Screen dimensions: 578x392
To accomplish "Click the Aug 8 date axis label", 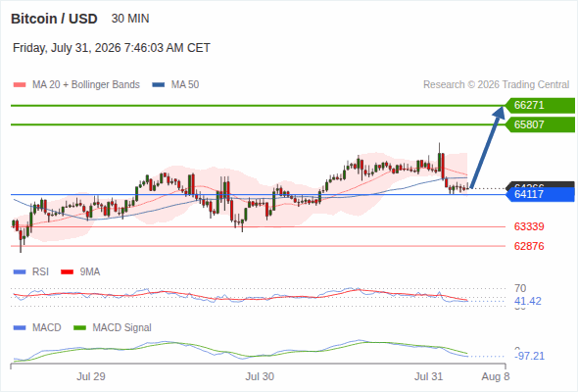I will pyautogui.click(x=496, y=376).
